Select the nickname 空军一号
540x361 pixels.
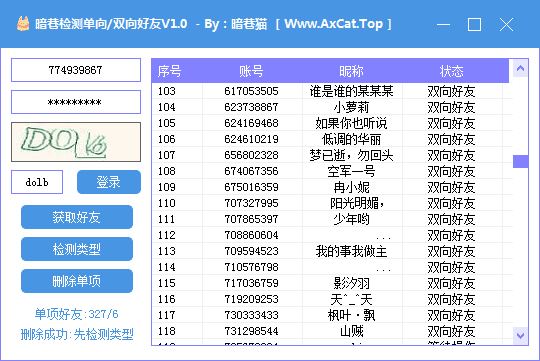(351, 171)
